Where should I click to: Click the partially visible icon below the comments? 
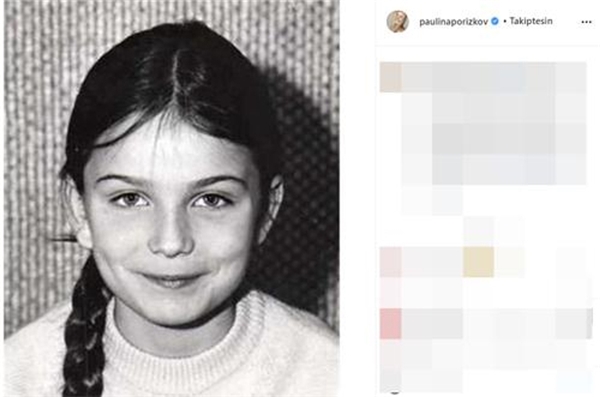395,392
